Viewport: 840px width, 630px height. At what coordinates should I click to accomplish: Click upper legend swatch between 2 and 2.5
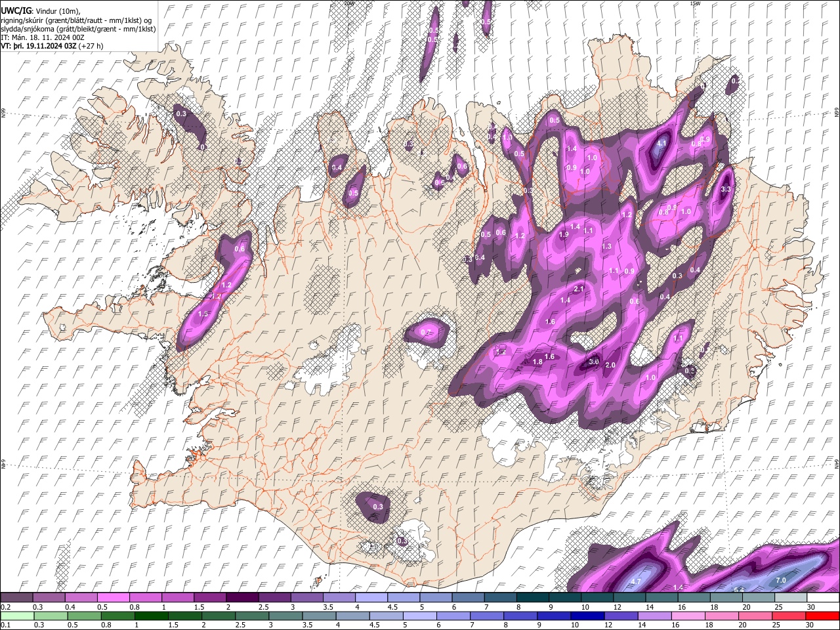tap(242, 598)
